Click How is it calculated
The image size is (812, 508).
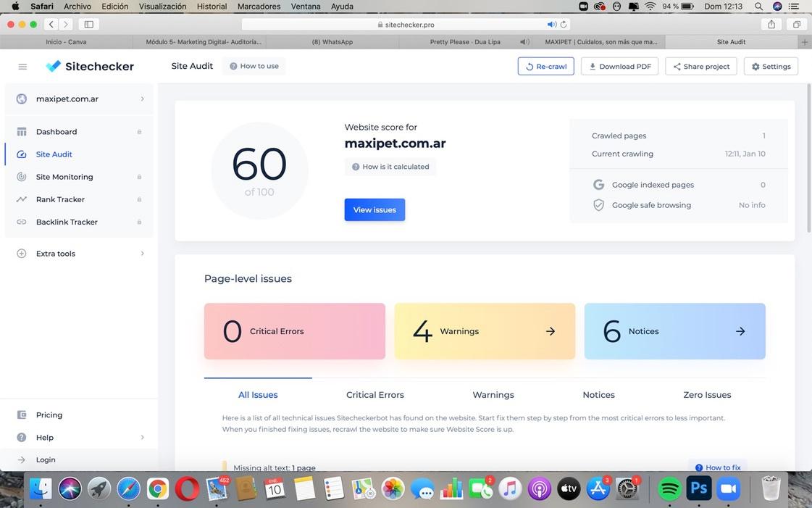click(390, 167)
